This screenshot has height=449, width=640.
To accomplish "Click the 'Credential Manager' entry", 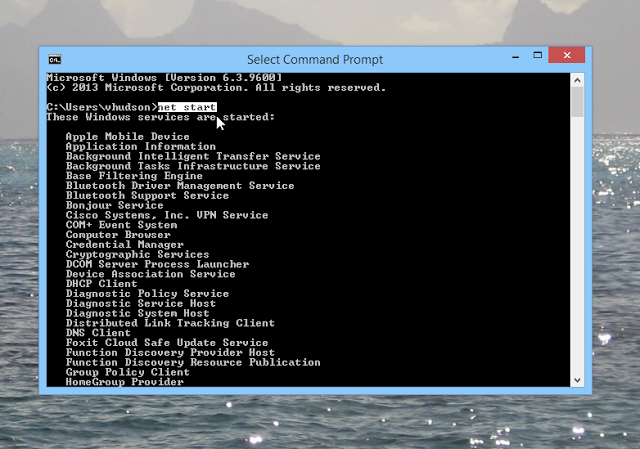I will (124, 245).
